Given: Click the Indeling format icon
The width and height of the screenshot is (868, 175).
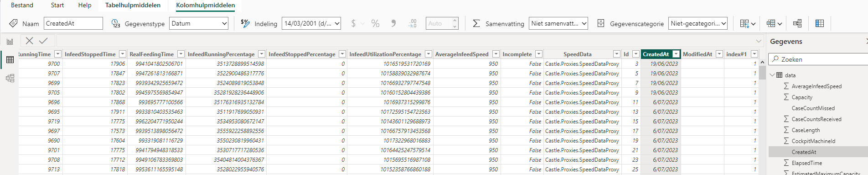Looking at the screenshot, I should (245, 23).
